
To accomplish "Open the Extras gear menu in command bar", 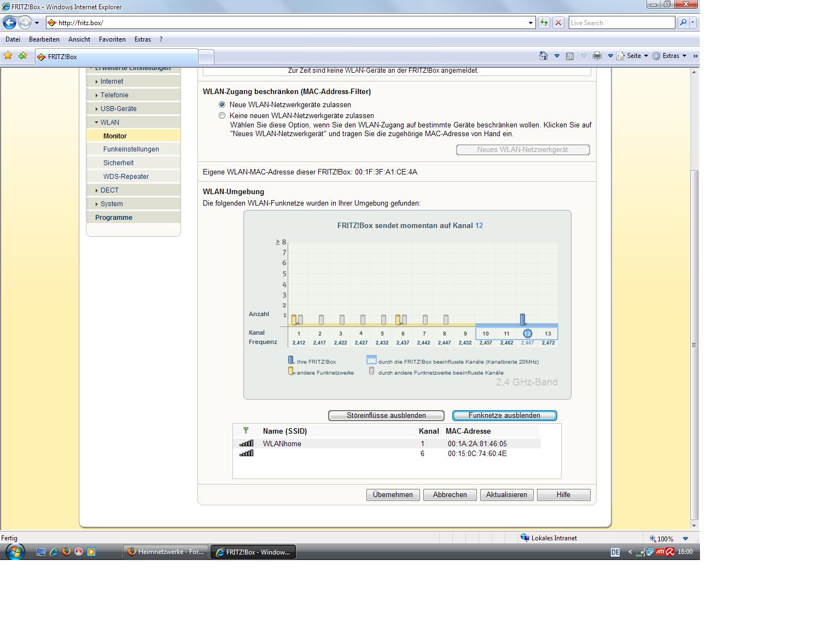I will 669,56.
